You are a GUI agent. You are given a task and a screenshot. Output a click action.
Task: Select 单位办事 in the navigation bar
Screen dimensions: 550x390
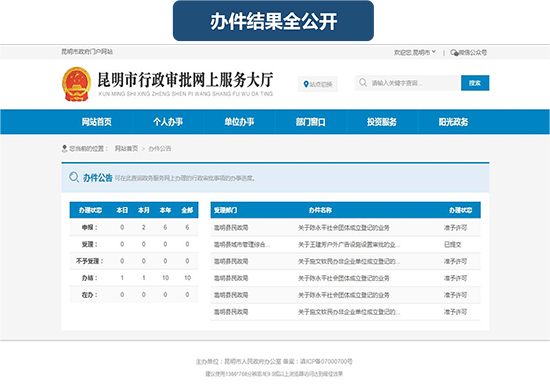tap(240, 122)
